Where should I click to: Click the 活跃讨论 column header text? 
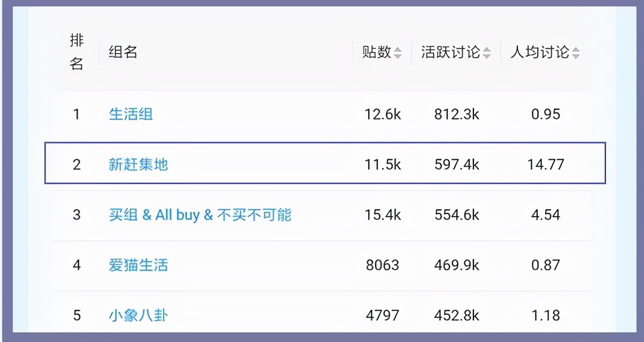pos(450,53)
